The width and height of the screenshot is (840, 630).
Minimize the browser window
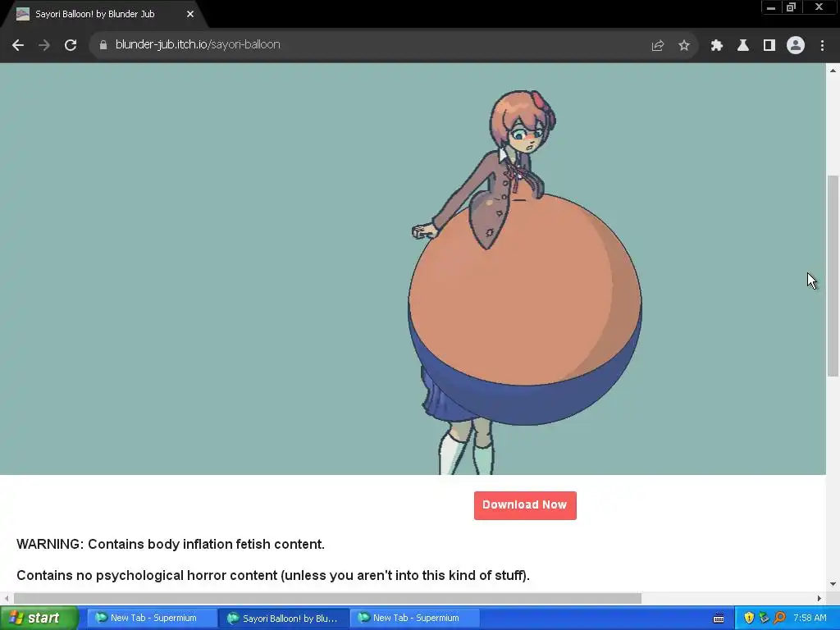[771, 7]
